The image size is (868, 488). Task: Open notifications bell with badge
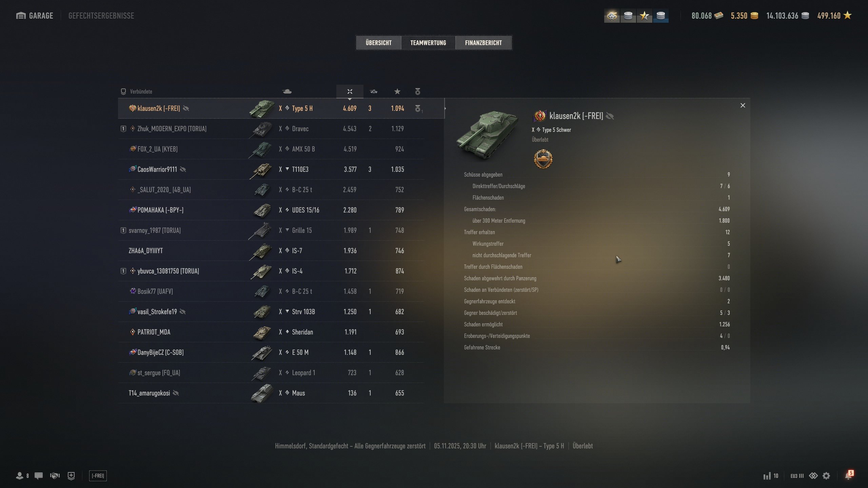(x=849, y=475)
